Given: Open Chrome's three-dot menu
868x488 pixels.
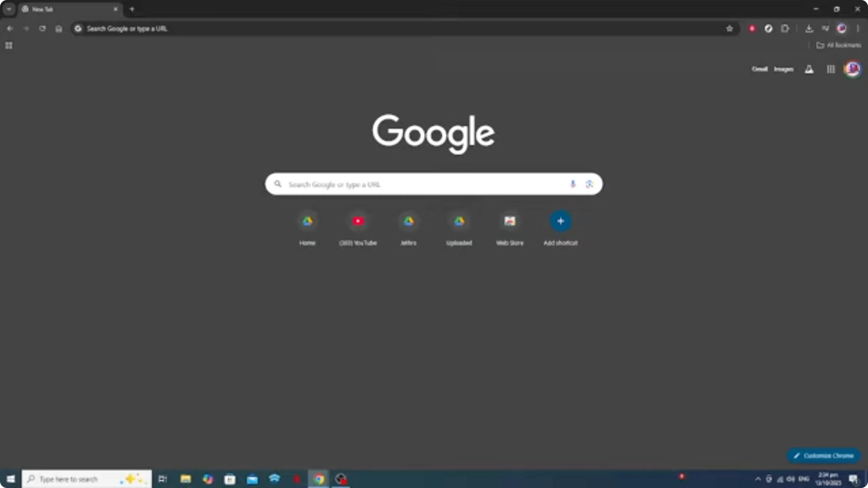Looking at the screenshot, I should coord(858,29).
